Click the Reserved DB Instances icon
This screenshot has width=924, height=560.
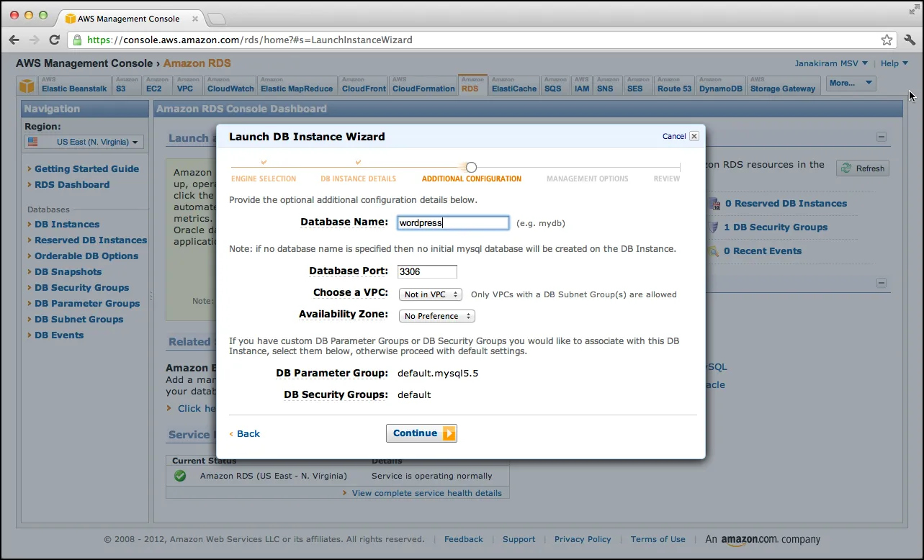tap(714, 204)
